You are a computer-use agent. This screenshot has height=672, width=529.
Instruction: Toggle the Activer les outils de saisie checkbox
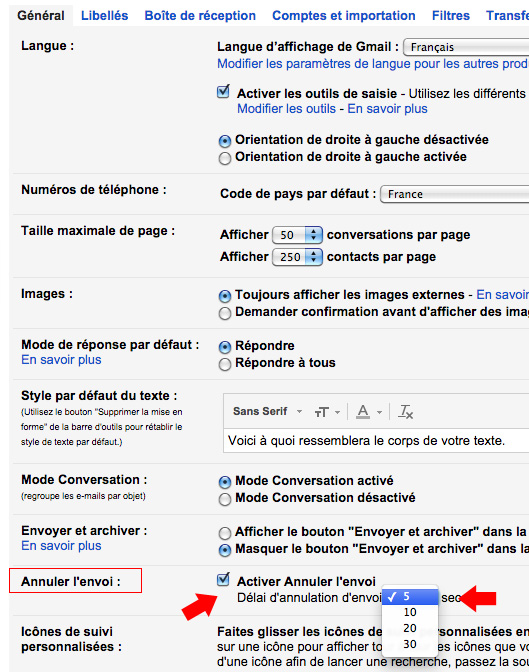(223, 92)
